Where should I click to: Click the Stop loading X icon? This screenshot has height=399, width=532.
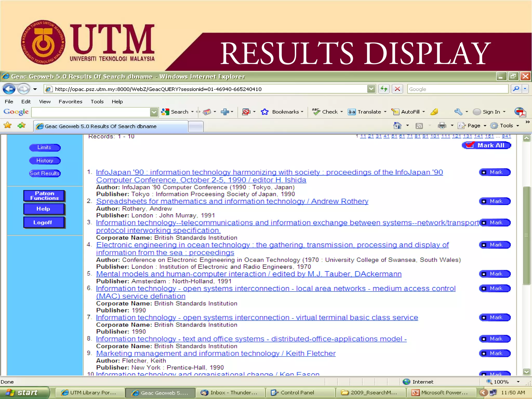397,89
